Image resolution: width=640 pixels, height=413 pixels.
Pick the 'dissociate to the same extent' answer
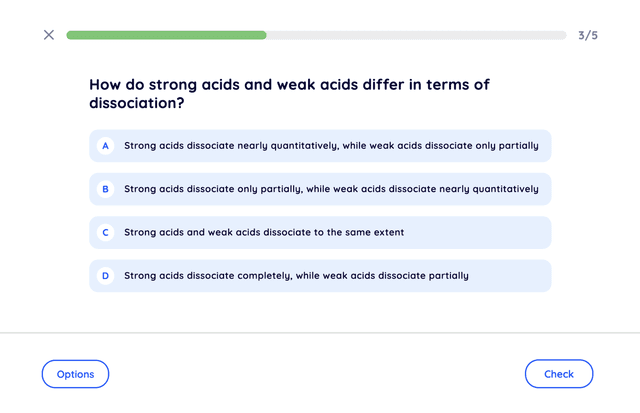point(320,233)
